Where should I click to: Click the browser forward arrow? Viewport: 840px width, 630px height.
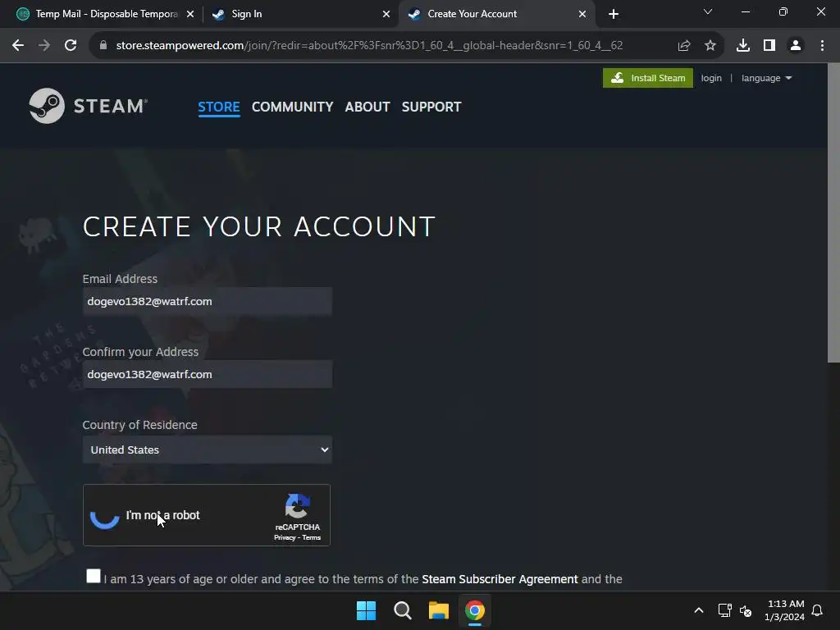point(44,46)
